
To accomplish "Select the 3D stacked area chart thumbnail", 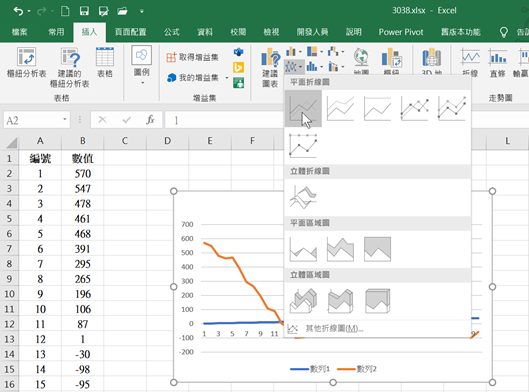I will pos(340,301).
